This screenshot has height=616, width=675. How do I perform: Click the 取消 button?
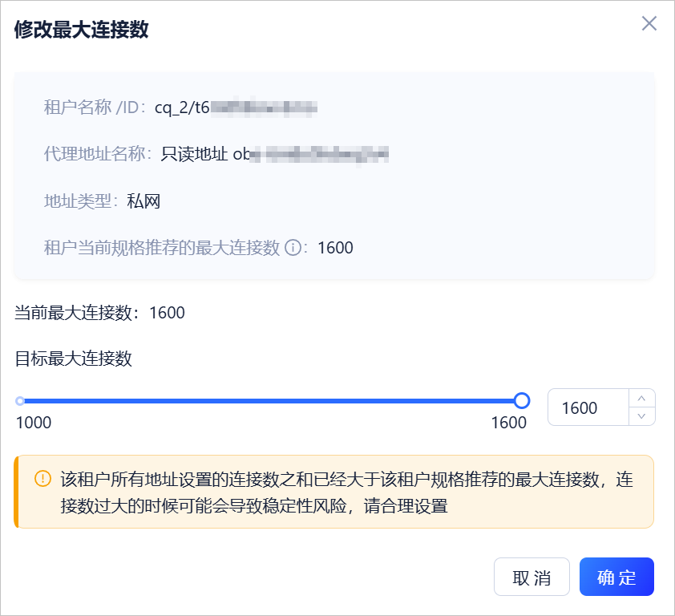pos(532,577)
